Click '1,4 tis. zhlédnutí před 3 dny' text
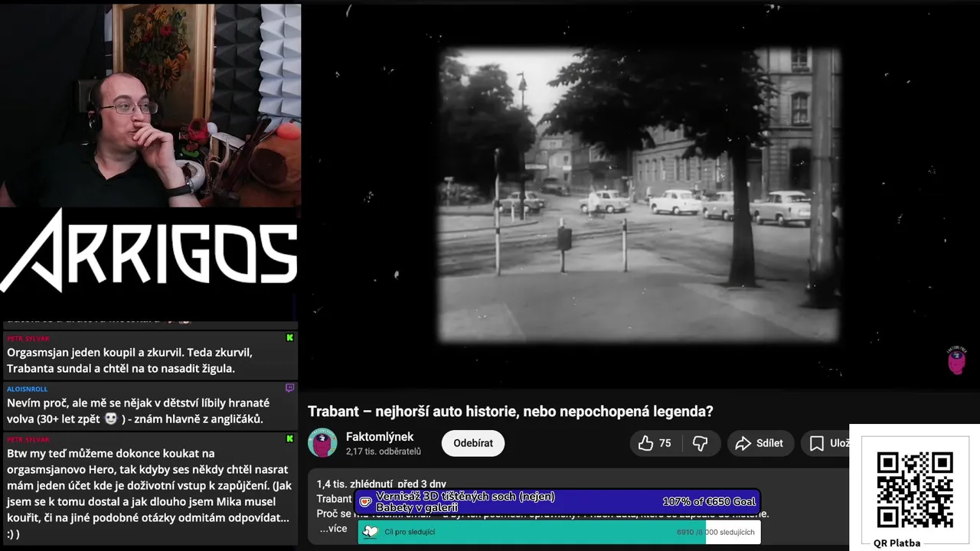The image size is (980, 551). click(x=381, y=484)
